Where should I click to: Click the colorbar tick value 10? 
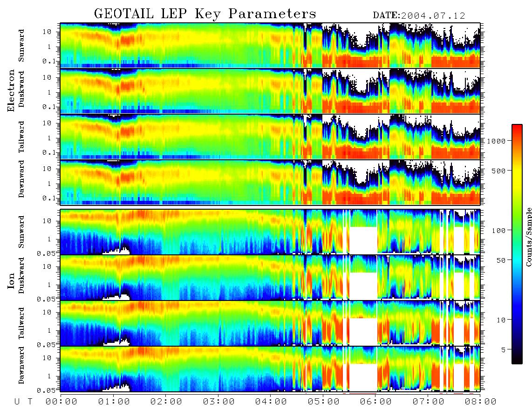pos(501,320)
